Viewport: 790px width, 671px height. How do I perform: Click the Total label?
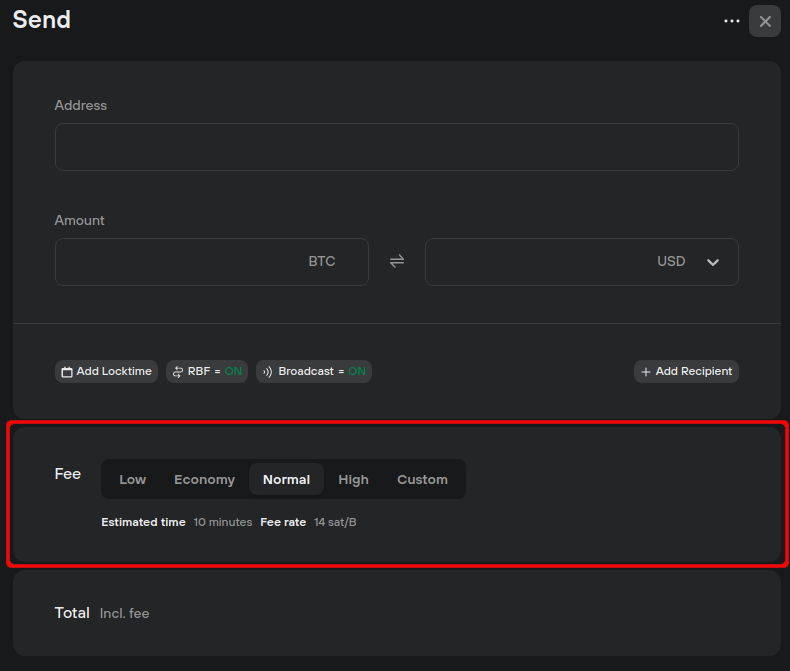point(72,613)
